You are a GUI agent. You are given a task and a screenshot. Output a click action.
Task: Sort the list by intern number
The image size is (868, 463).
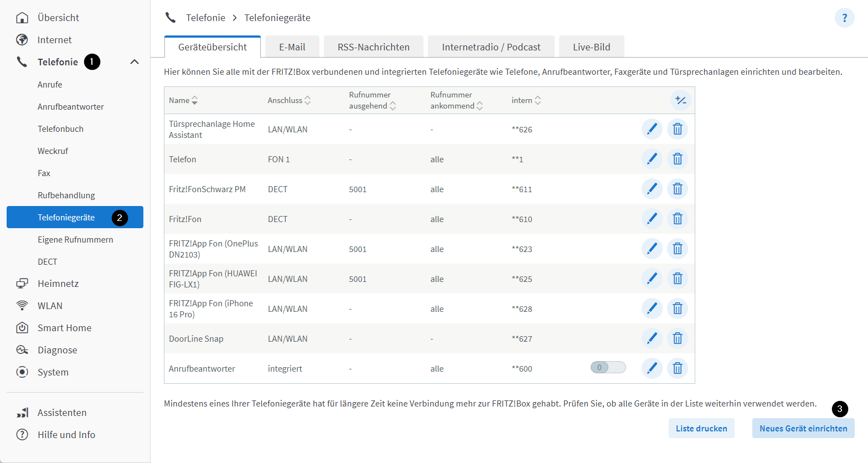(x=526, y=100)
